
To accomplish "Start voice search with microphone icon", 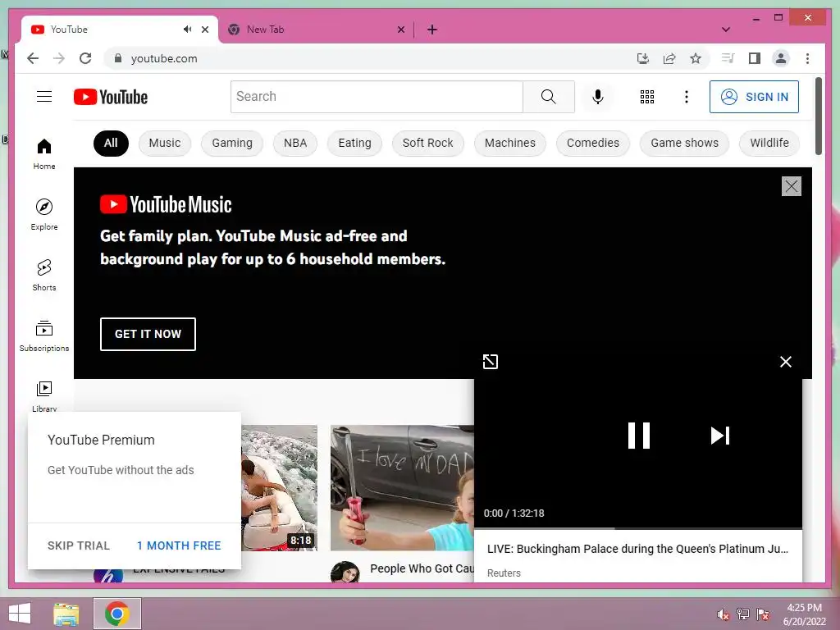I will [x=598, y=97].
